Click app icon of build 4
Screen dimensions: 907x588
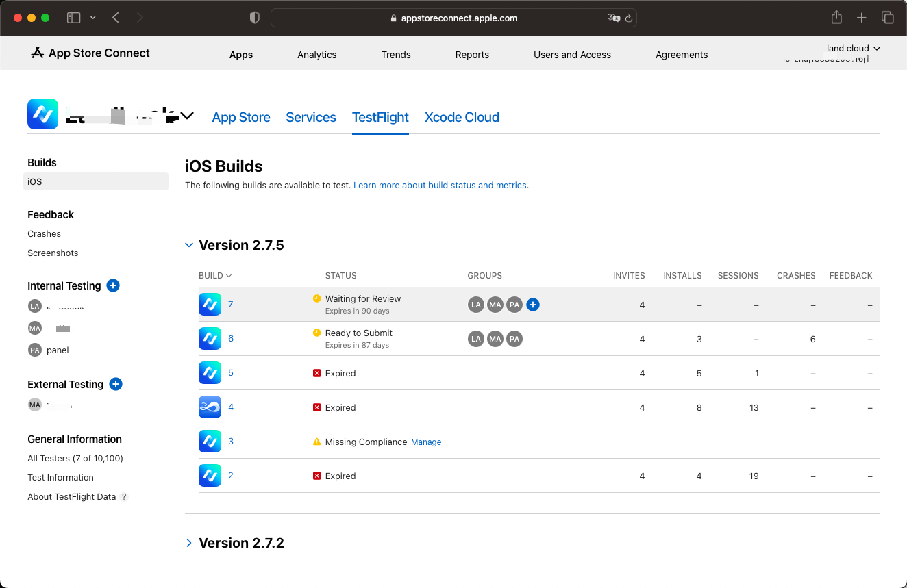pos(210,407)
